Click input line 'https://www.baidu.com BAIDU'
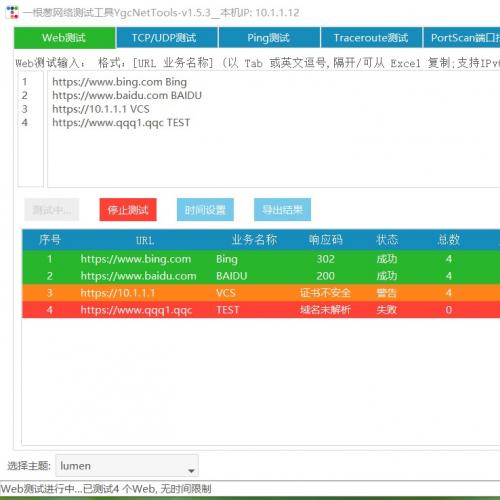Screen dimensions: 500x500 [127, 96]
